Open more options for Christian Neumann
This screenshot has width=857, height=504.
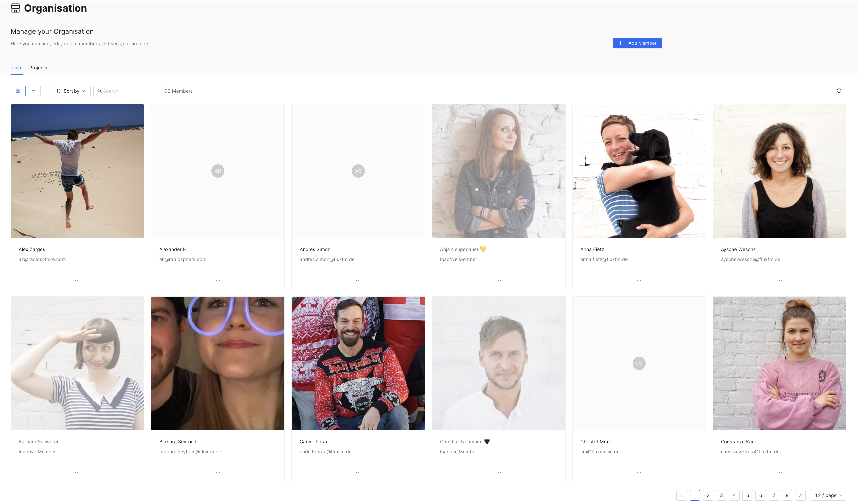coord(499,473)
